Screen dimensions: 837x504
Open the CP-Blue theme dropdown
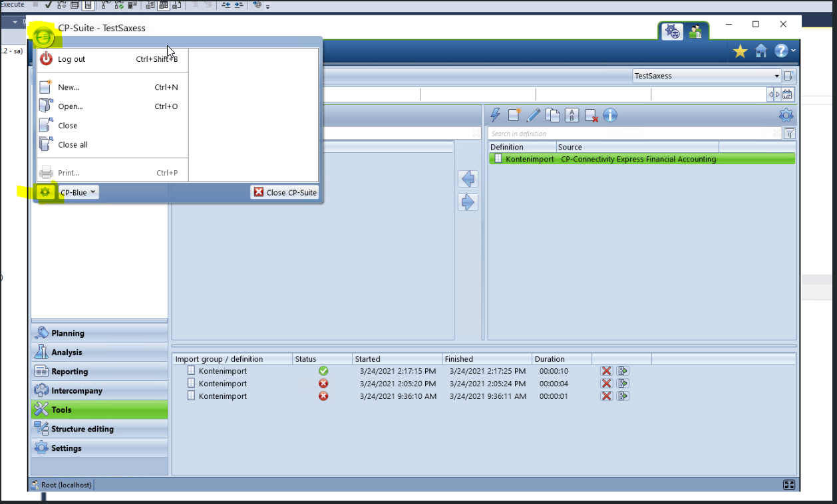(79, 192)
